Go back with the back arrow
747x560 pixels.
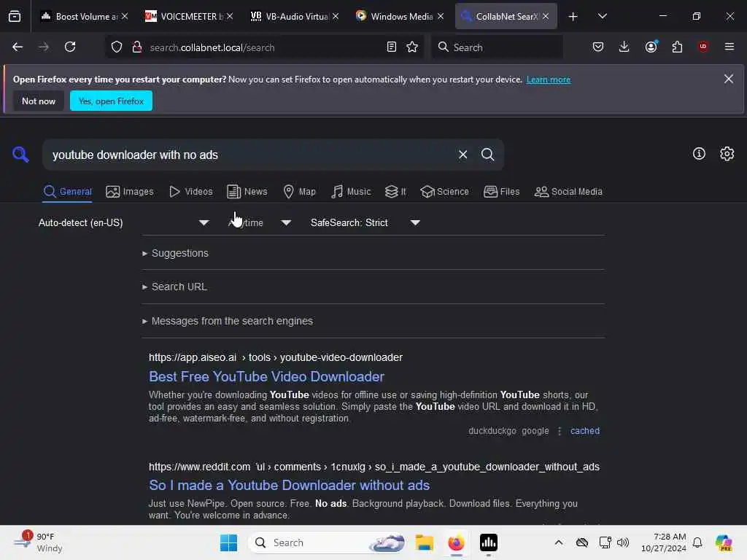click(x=18, y=47)
